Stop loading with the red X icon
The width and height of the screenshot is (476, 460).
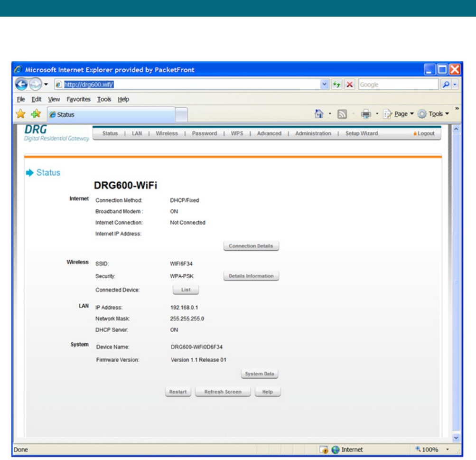click(x=350, y=84)
